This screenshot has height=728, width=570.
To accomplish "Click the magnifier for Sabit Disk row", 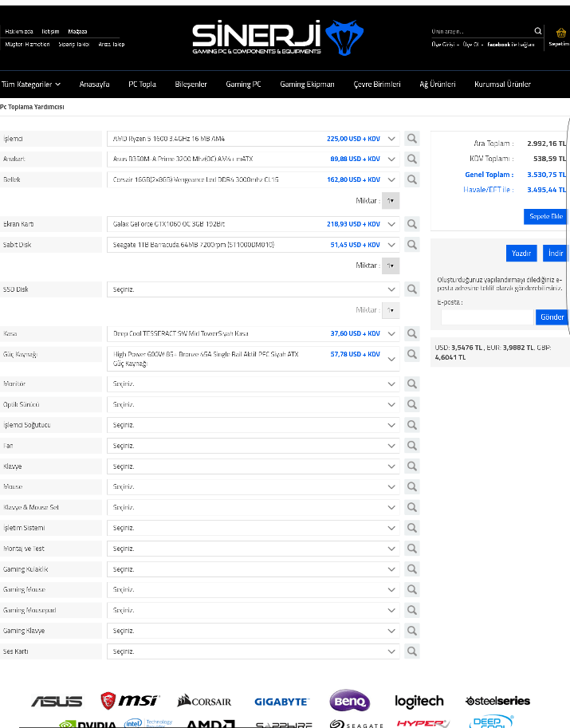I will (x=411, y=244).
